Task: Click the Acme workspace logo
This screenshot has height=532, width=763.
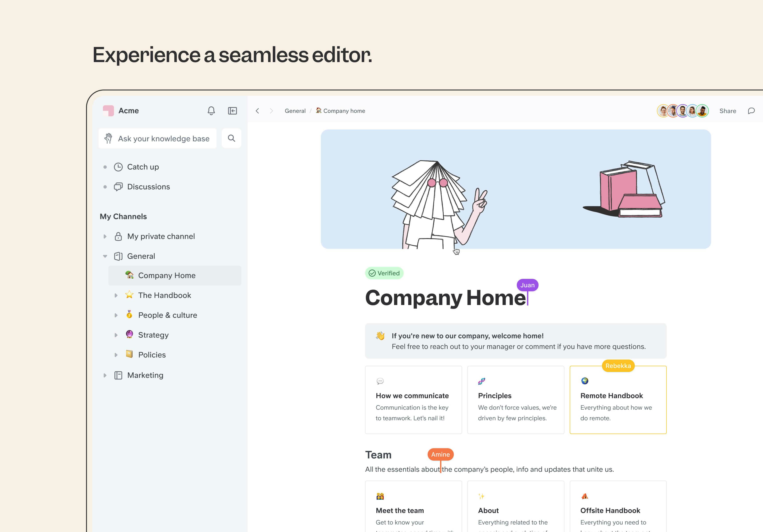Action: [x=108, y=111]
